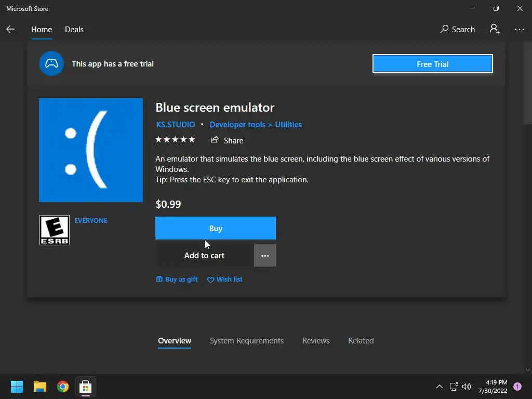
Task: Switch to the Related tab
Action: click(361, 341)
